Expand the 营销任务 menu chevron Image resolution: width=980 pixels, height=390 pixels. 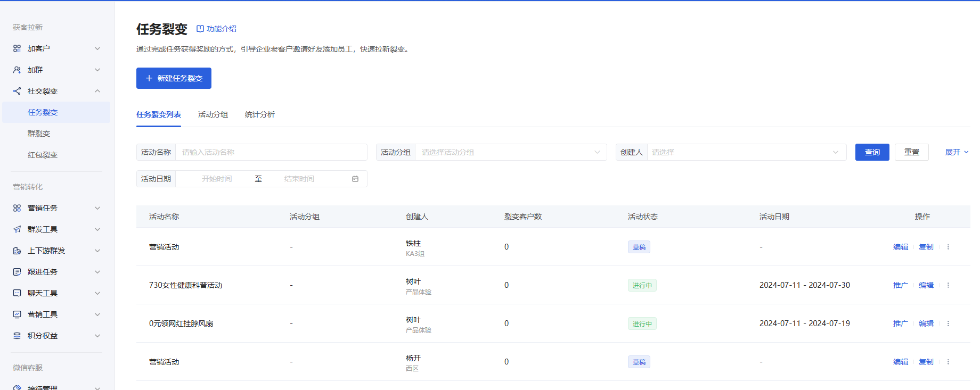point(97,208)
